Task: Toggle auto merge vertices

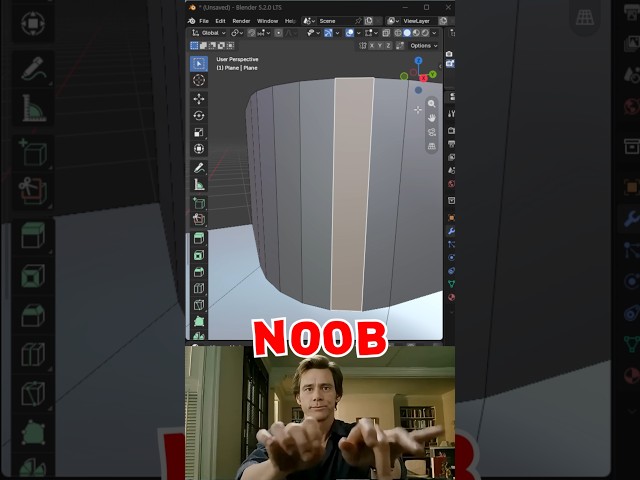Action: [x=400, y=46]
